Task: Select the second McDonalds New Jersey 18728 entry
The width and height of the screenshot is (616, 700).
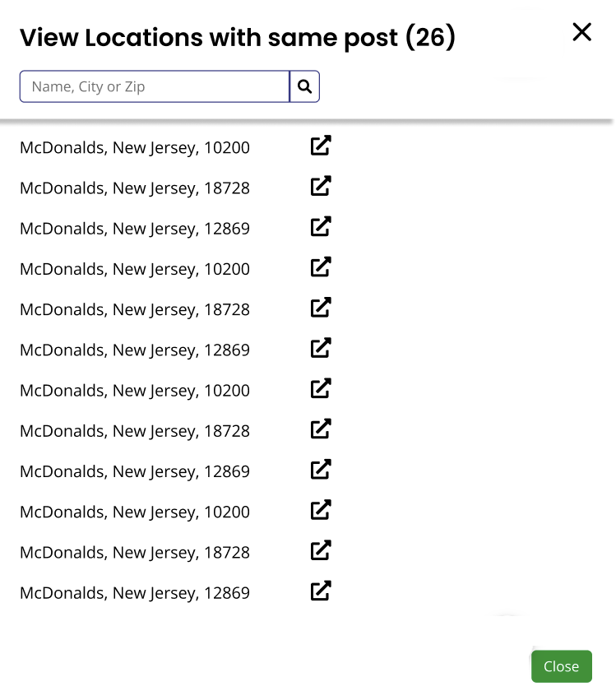Action: (x=134, y=188)
